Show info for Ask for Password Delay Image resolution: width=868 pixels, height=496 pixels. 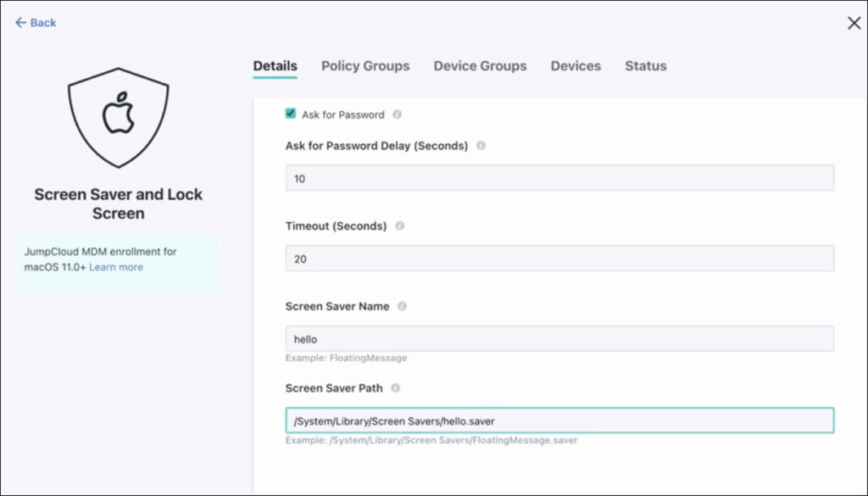481,146
